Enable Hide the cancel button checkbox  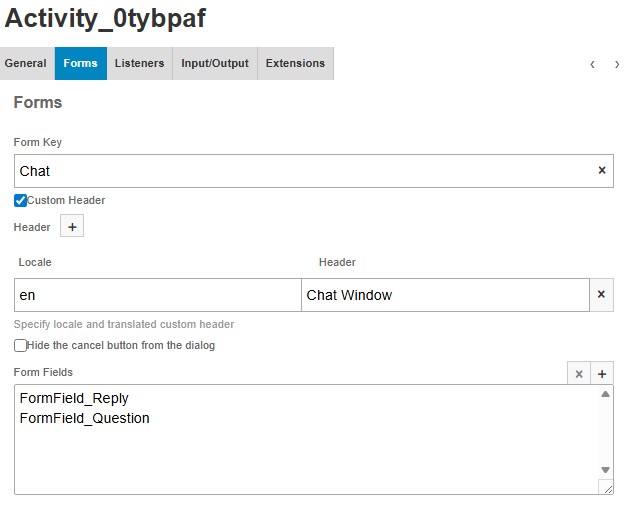pos(21,345)
